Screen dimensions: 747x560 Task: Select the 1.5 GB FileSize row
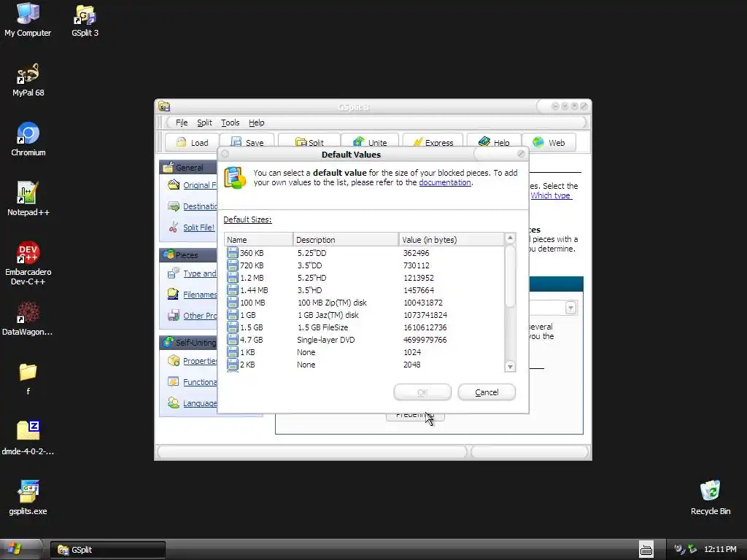pyautogui.click(x=365, y=327)
